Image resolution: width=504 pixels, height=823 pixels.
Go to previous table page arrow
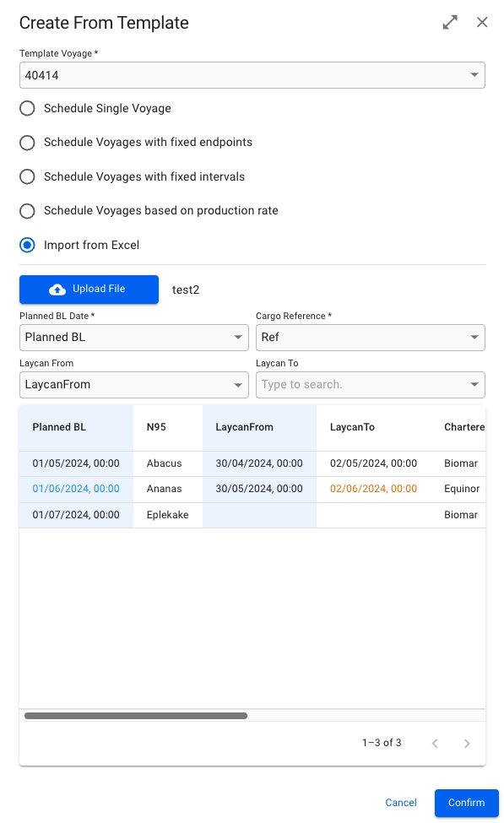tap(435, 743)
